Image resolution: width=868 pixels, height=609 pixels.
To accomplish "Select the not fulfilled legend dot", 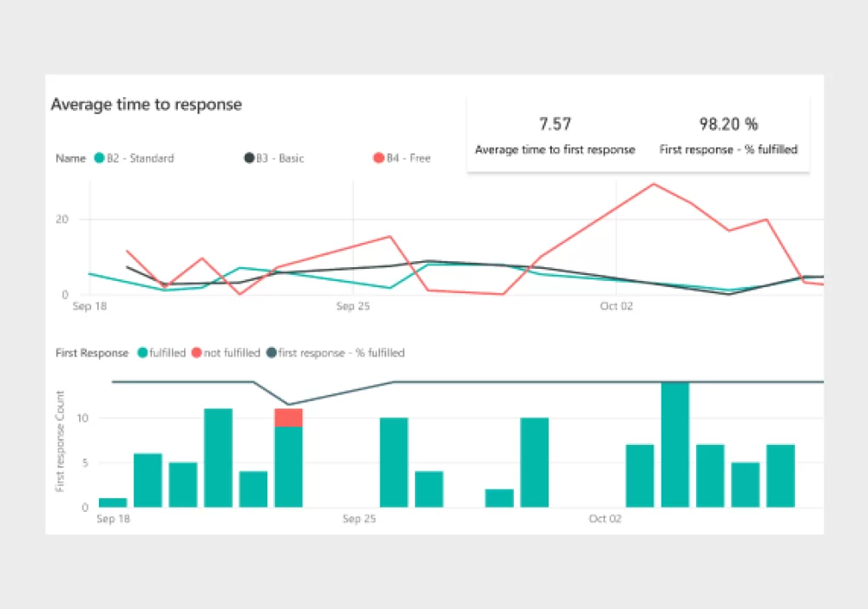I will click(196, 353).
